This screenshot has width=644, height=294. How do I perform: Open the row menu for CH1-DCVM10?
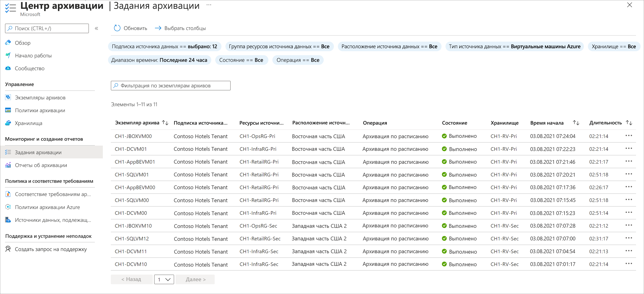(x=629, y=264)
